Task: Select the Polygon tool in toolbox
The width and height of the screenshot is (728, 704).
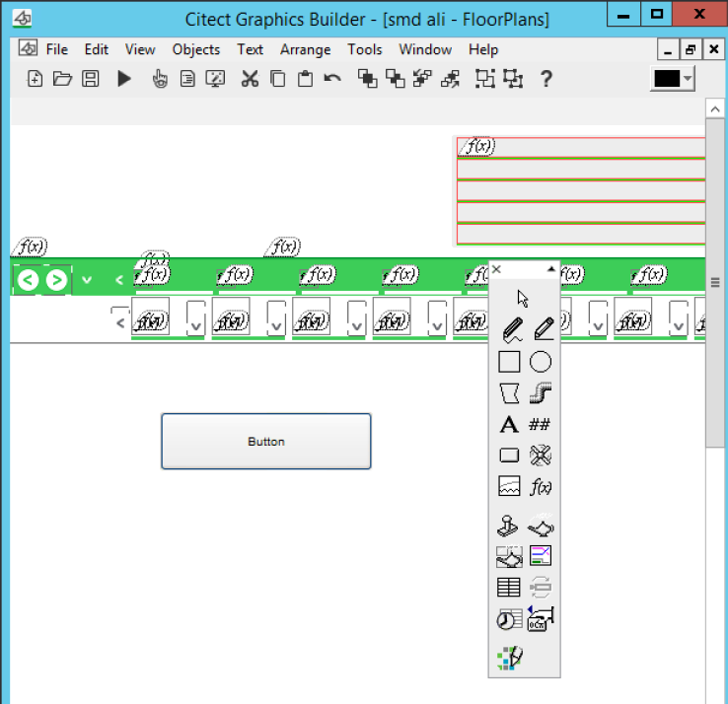Action: pyautogui.click(x=509, y=393)
